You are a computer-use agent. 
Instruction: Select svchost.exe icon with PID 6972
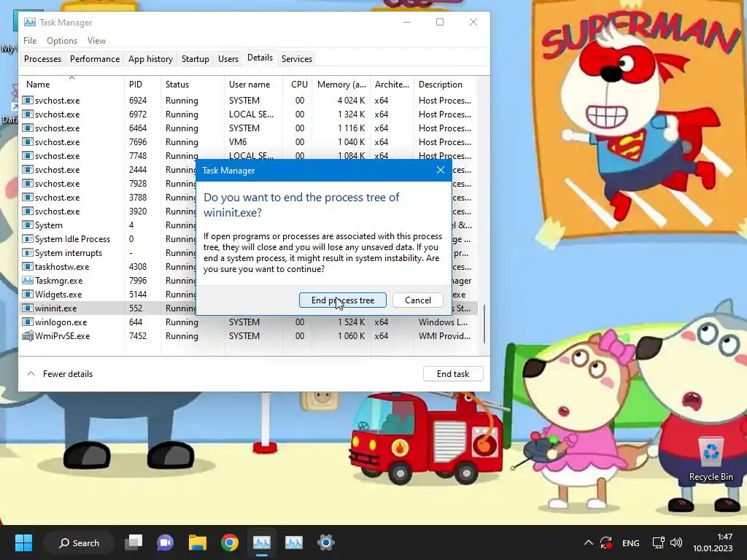coord(28,114)
